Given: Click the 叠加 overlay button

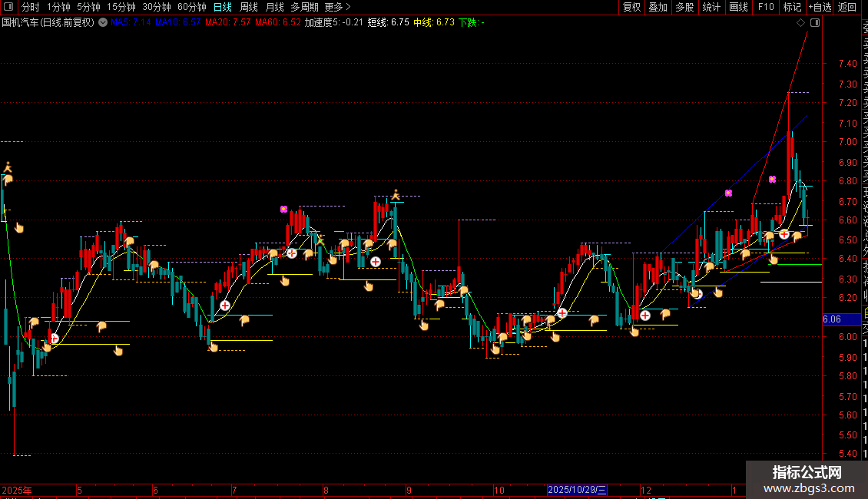Looking at the screenshot, I should point(658,7).
